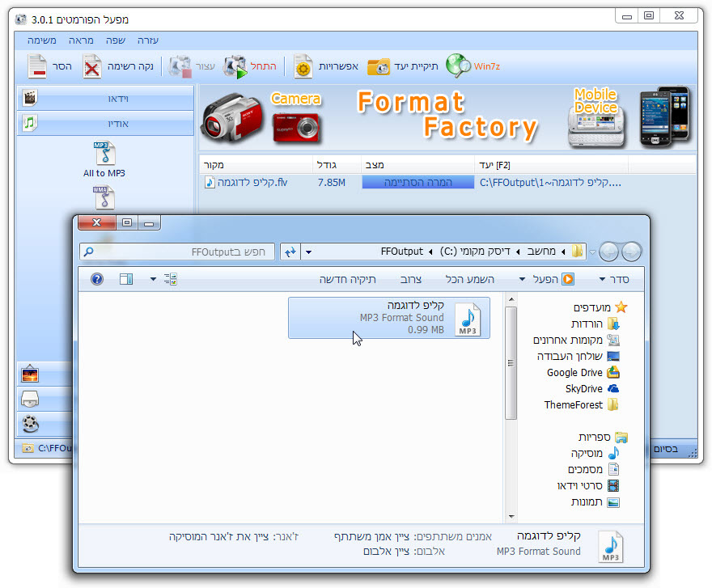Click the Explorer forward navigation arrow

pyautogui.click(x=608, y=252)
